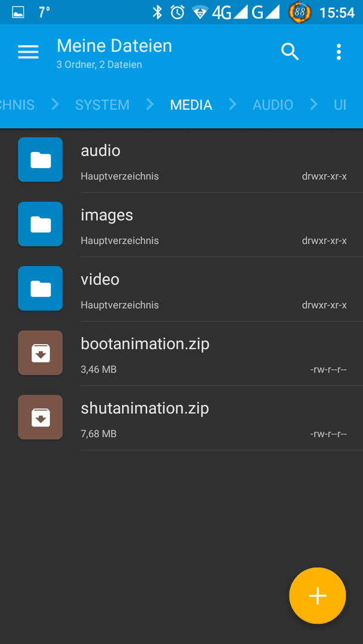Tap the battery 88 percent indicator
363x644 pixels.
300,12
